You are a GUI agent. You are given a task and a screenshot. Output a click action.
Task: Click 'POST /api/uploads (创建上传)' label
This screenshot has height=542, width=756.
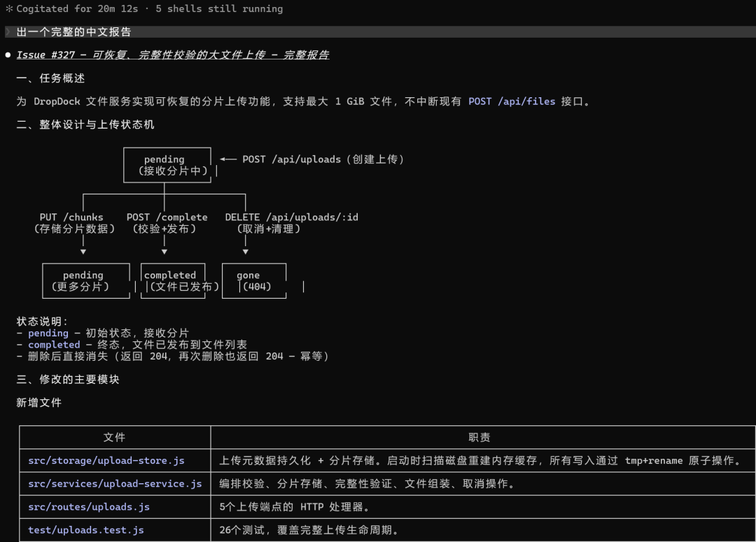pyautogui.click(x=323, y=159)
